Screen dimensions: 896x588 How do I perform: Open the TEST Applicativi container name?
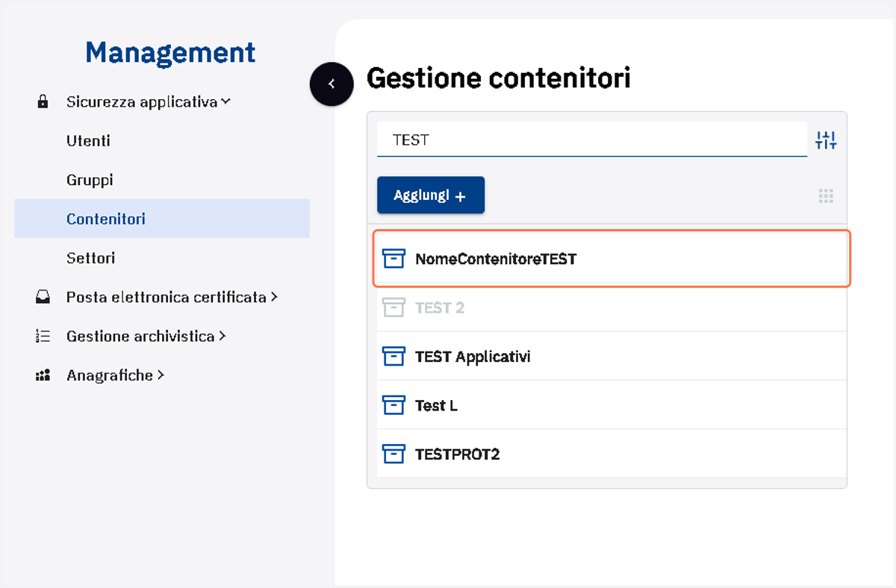473,357
